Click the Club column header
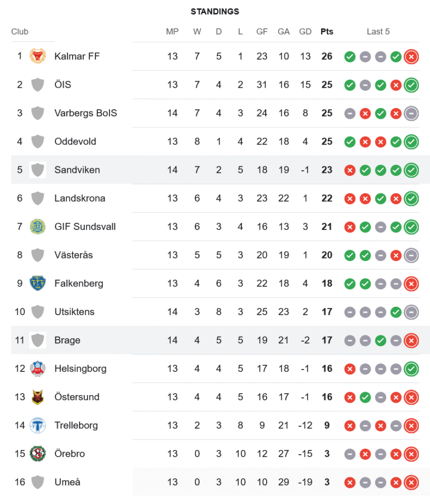Screen dimensions: 430x504 point(20,31)
